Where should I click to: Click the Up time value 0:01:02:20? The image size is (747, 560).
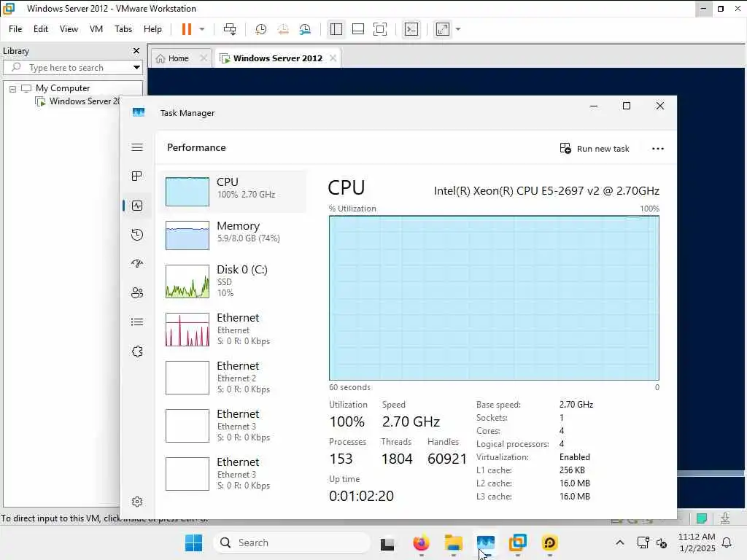coord(361,496)
